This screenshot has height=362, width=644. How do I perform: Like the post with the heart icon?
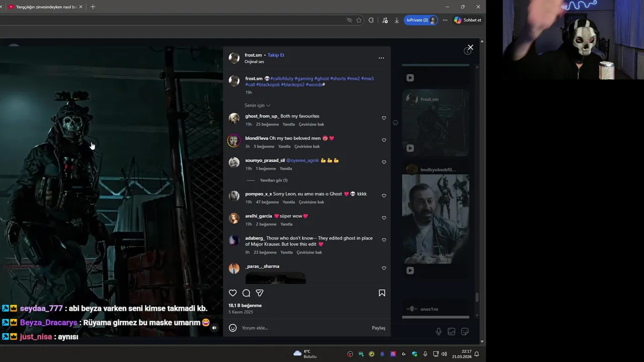(x=232, y=293)
